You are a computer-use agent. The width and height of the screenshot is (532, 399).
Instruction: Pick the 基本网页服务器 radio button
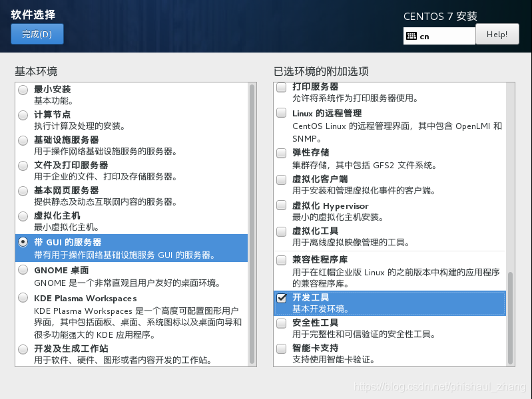point(23,191)
